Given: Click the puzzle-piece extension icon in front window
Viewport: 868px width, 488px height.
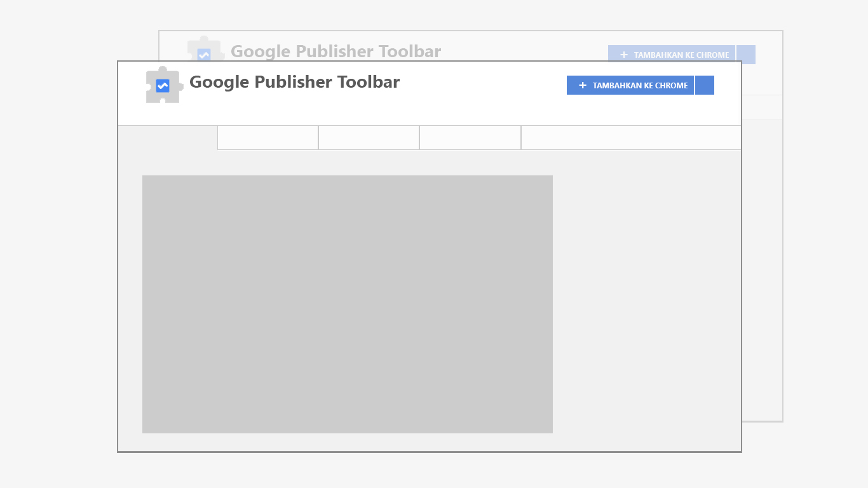Looking at the screenshot, I should 165,85.
